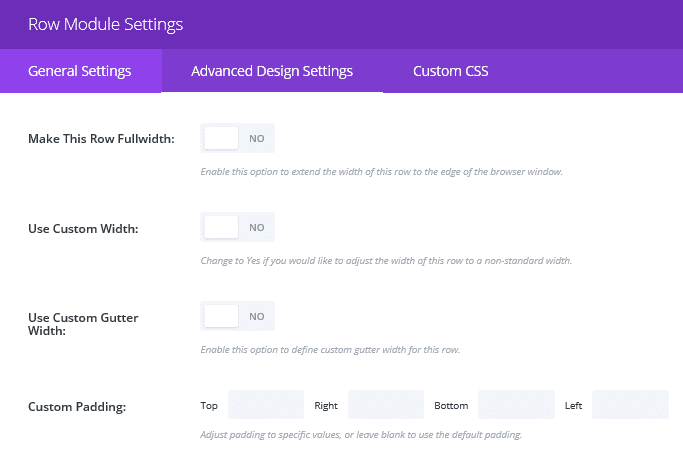Turn on Use Custom Gutter Width switch
The width and height of the screenshot is (683, 452).
tap(237, 316)
